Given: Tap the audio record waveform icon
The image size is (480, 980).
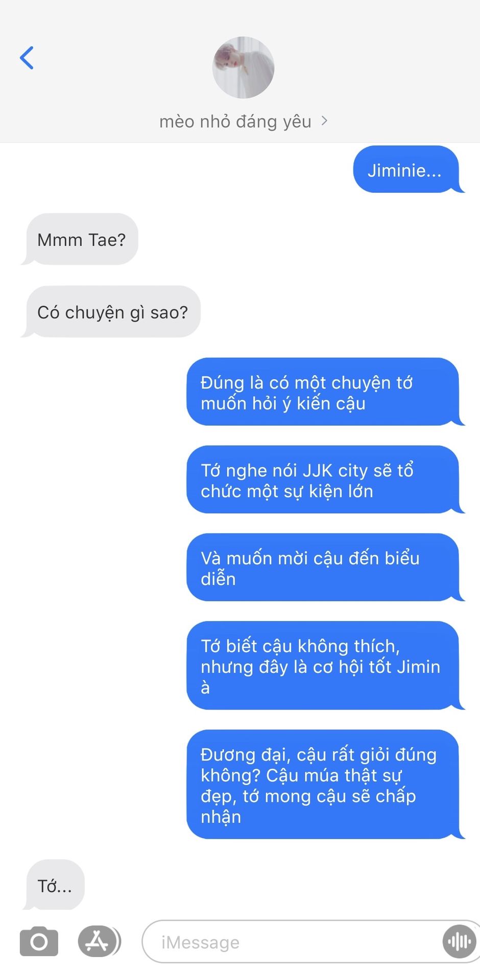Looking at the screenshot, I should coord(459,942).
